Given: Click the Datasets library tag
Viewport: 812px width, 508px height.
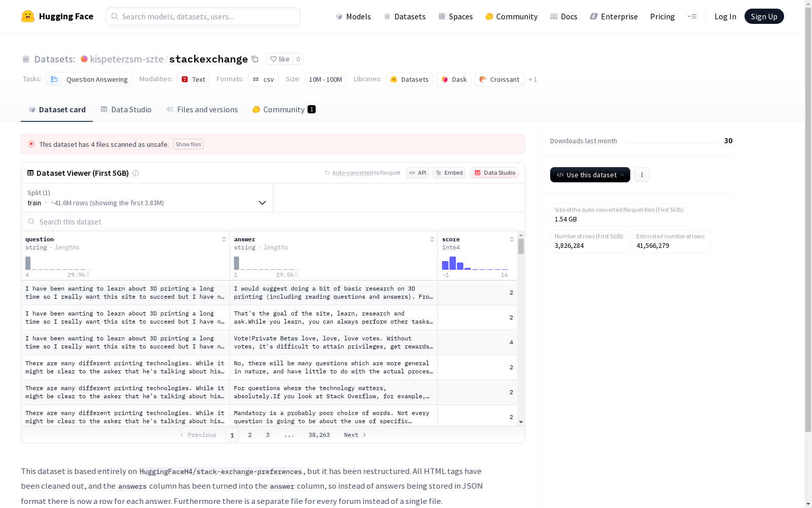Looking at the screenshot, I should [410, 79].
